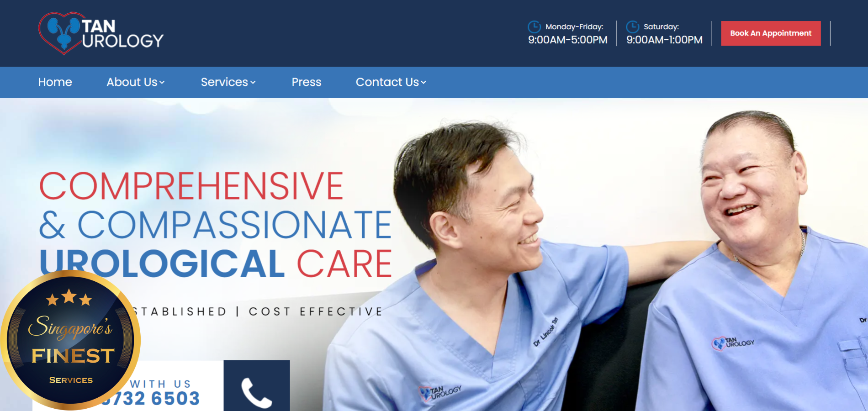Click the Singapore's Finest Services badge

click(71, 340)
